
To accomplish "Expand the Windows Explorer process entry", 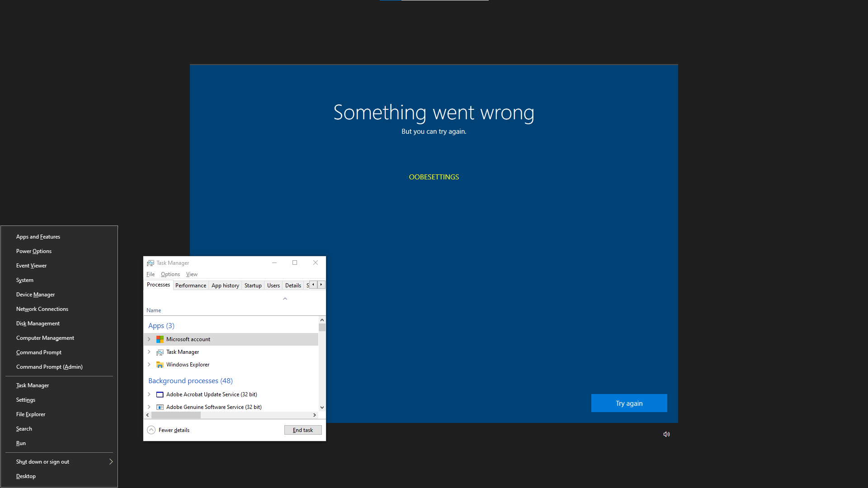I will click(149, 365).
